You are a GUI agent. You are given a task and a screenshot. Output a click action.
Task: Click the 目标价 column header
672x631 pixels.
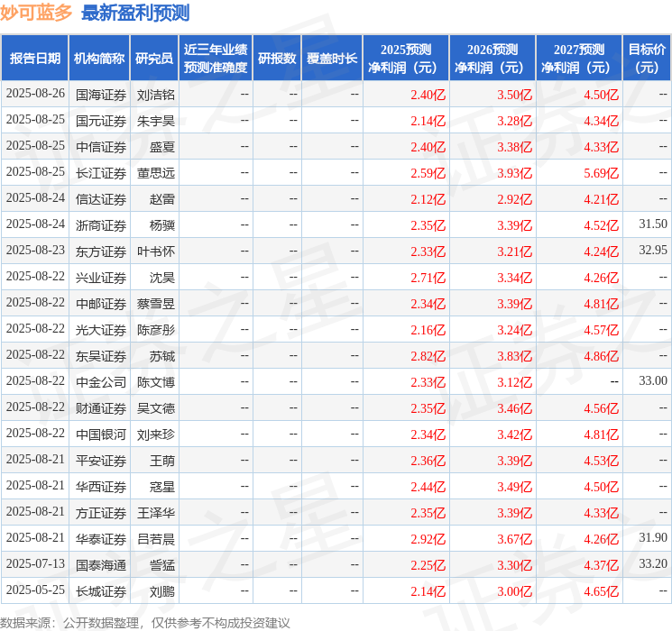pos(647,59)
